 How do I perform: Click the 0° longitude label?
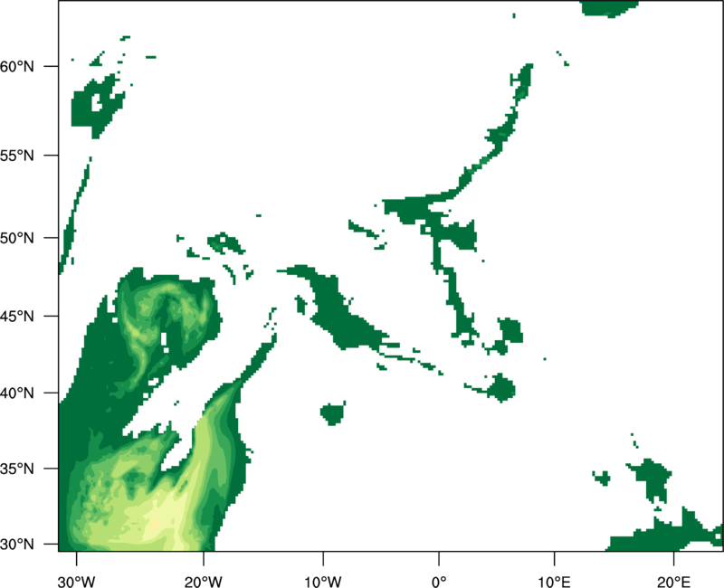pos(439,582)
